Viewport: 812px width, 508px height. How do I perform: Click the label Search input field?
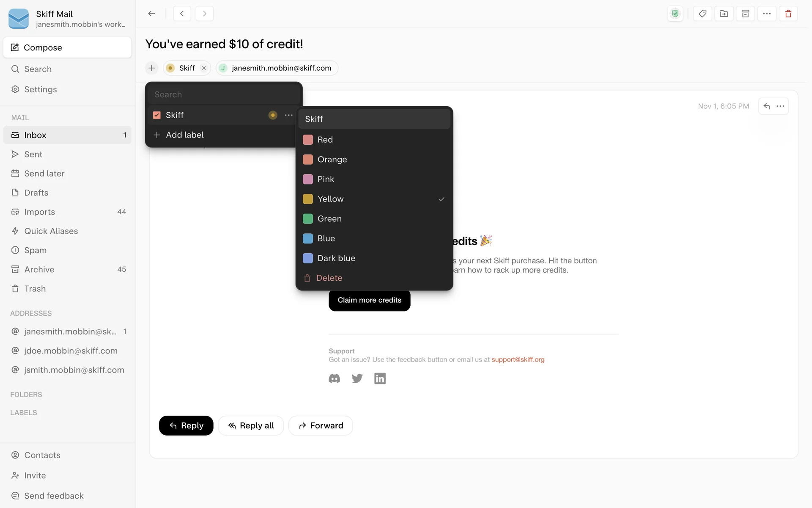223,94
